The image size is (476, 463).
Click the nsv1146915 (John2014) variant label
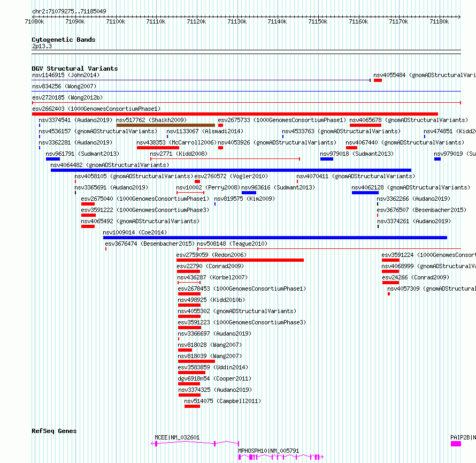tap(66, 75)
